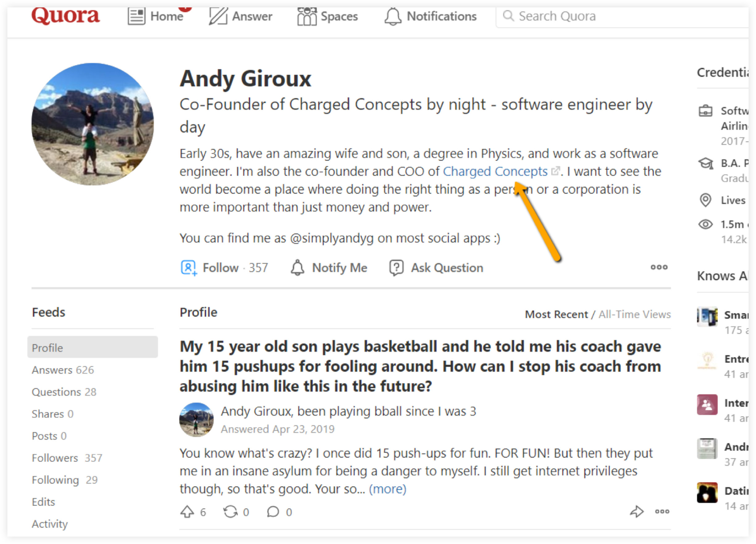This screenshot has height=544, width=756.
Task: Click the search magnifier icon
Action: 508,16
